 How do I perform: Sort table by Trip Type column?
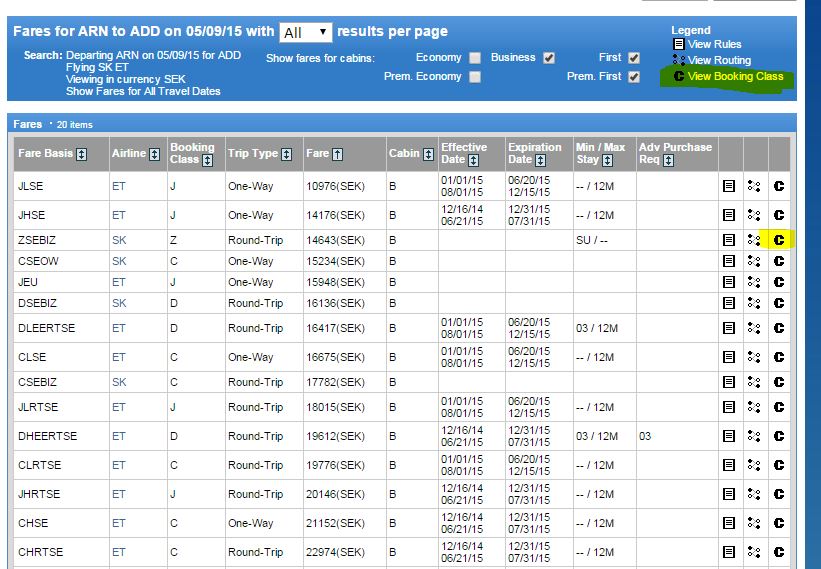(x=287, y=154)
